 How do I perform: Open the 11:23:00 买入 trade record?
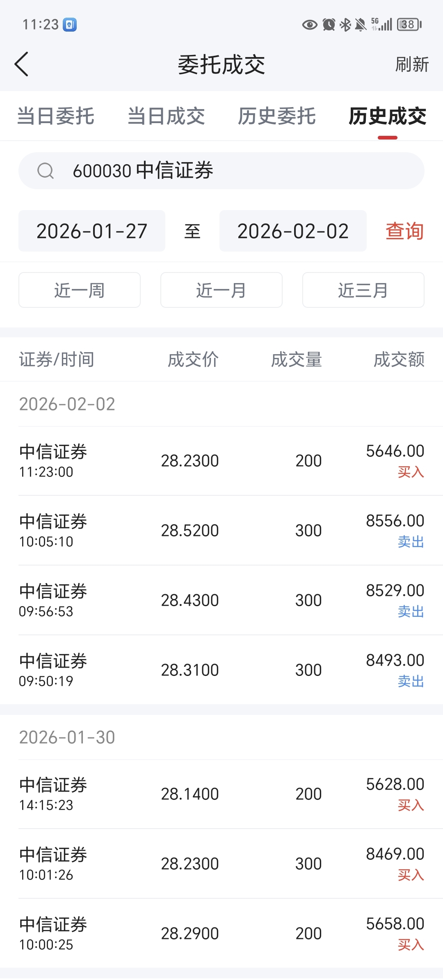click(221, 461)
